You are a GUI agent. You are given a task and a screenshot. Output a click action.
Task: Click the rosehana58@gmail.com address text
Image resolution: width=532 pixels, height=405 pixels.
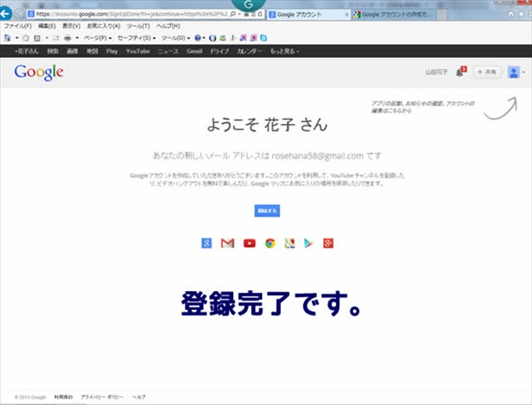pos(318,156)
